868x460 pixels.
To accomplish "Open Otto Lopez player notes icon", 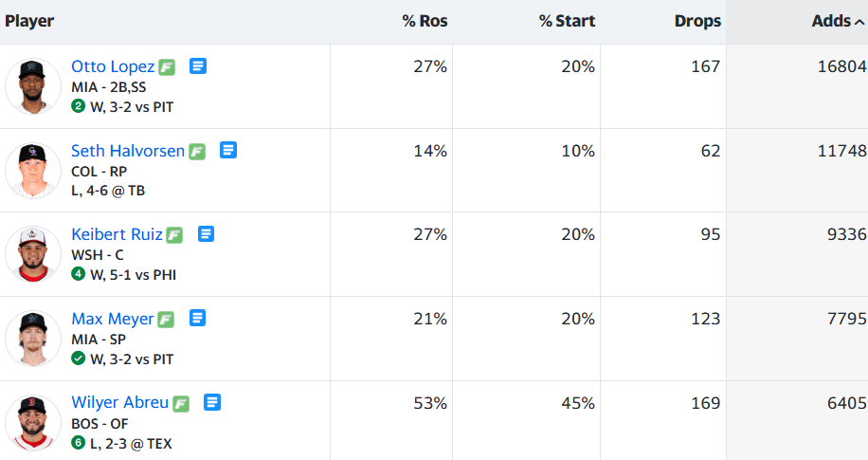I will [198, 66].
